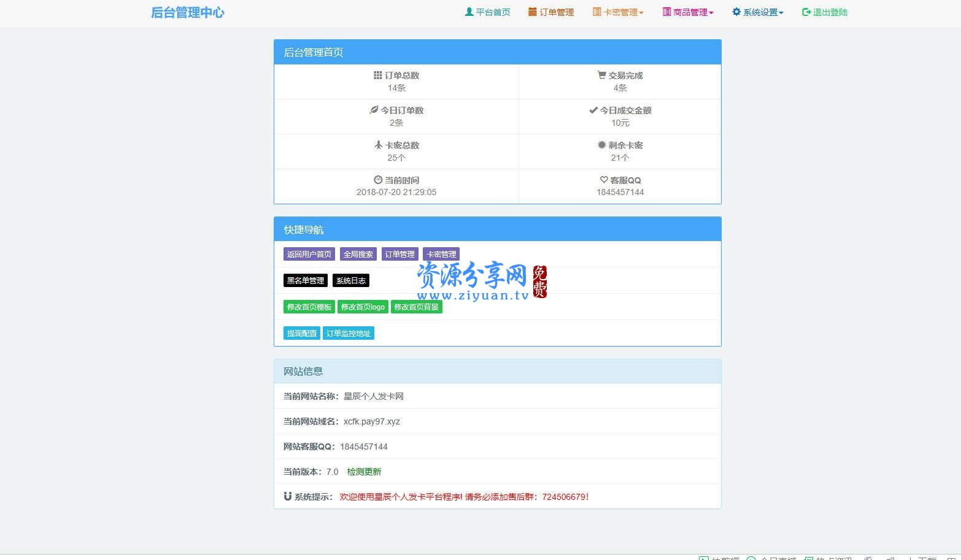This screenshot has height=560, width=961.
Task: Click the plane icon beside 卡密总数
Action: 379,145
